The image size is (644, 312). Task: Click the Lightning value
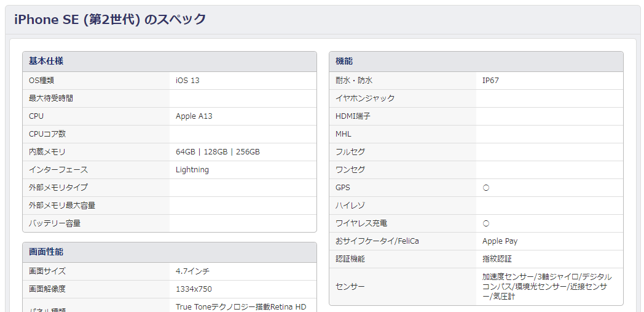click(x=192, y=170)
